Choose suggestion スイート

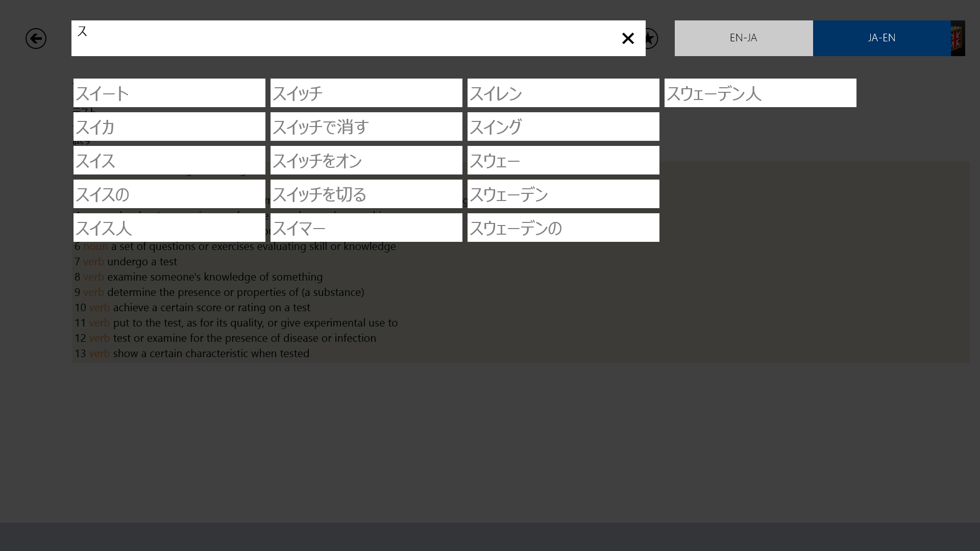[169, 93]
